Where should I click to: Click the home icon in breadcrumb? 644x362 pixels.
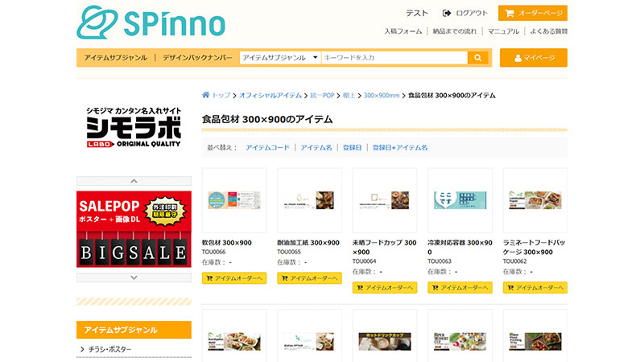pos(205,95)
